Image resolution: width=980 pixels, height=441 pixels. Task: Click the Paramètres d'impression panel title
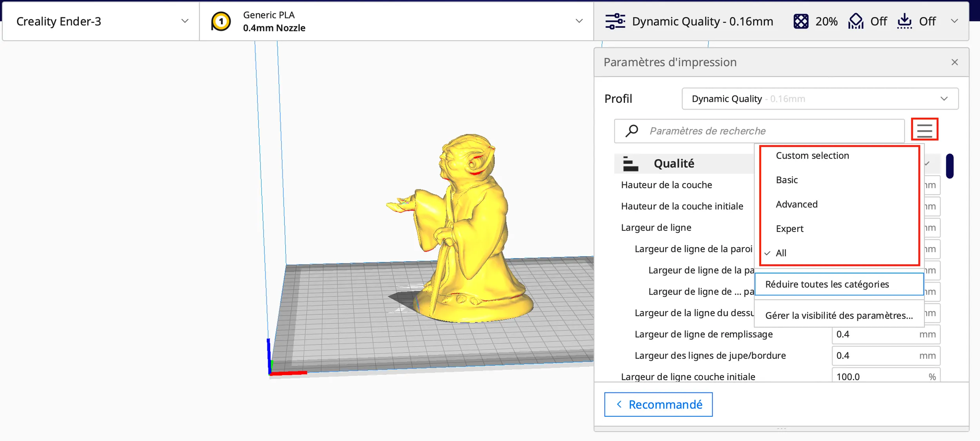pyautogui.click(x=670, y=62)
